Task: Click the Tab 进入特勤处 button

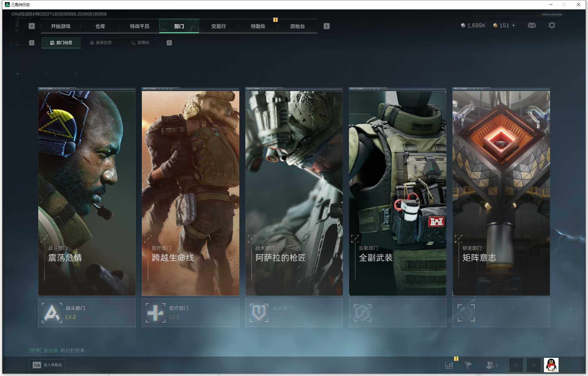Action: [47, 365]
